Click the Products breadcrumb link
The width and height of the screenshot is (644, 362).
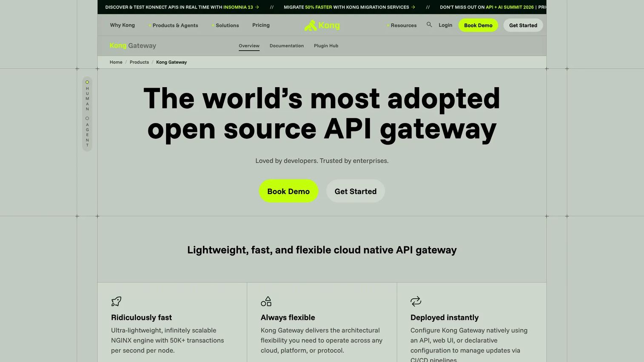(139, 62)
